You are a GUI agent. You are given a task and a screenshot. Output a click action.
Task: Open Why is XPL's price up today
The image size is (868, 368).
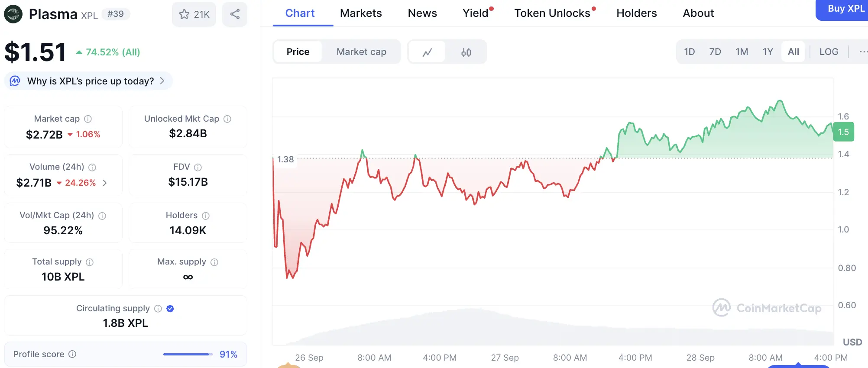90,81
